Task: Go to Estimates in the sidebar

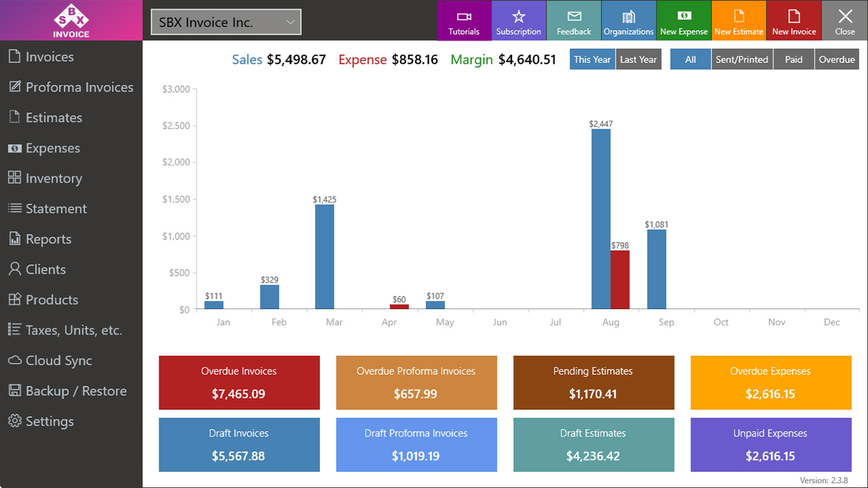Action: (x=54, y=117)
